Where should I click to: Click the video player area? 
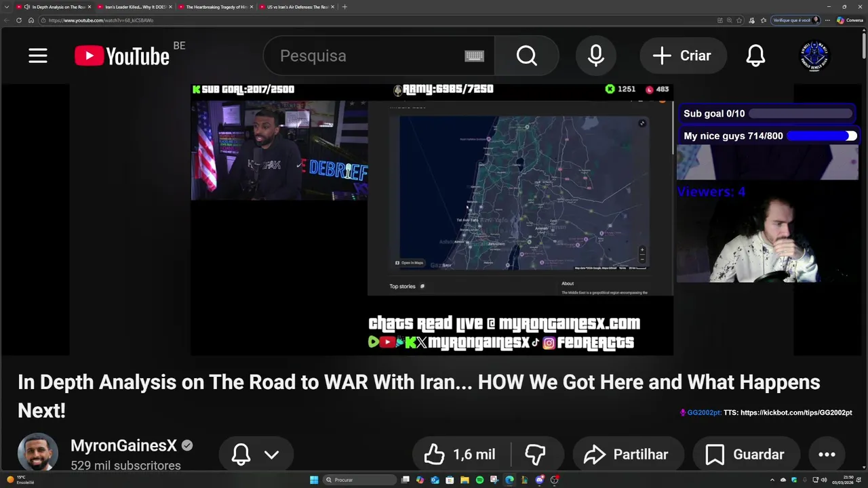pyautogui.click(x=432, y=220)
